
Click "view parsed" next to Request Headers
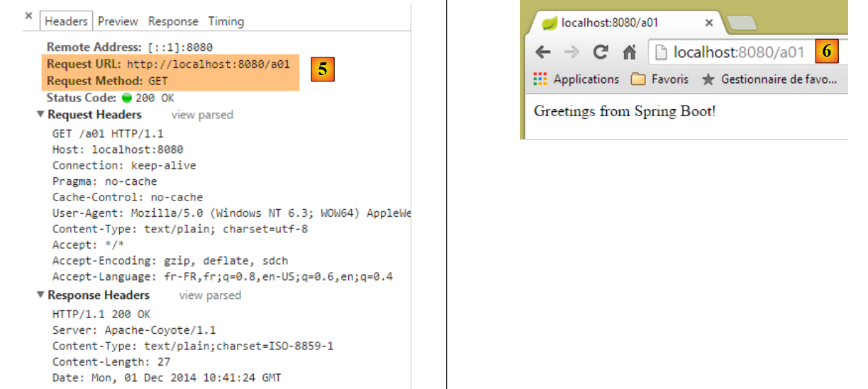(x=202, y=115)
